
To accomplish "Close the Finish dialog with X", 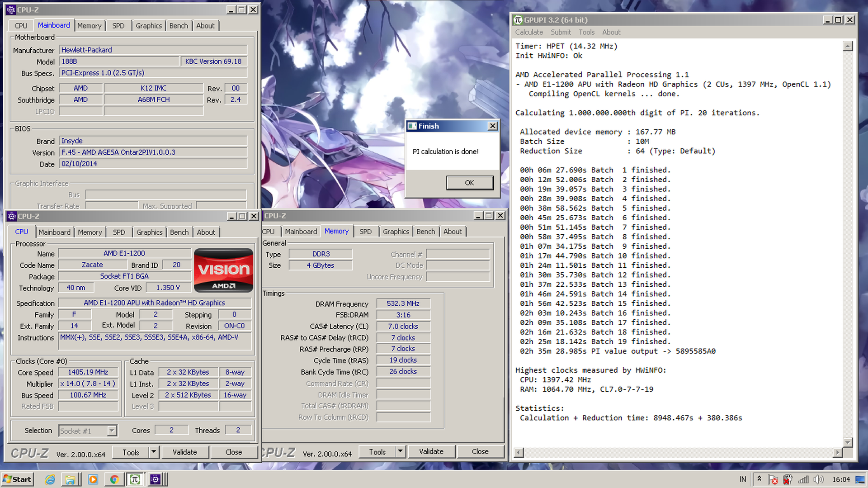I will pyautogui.click(x=493, y=126).
